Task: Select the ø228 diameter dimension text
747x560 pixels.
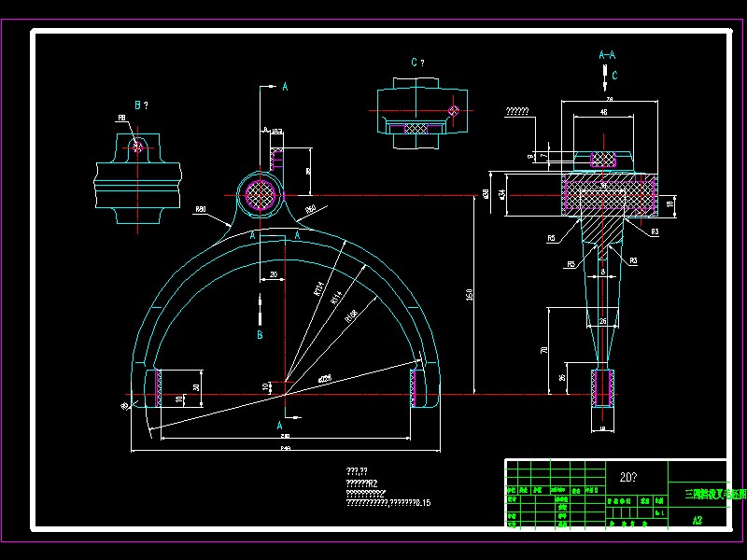Action: pos(325,379)
